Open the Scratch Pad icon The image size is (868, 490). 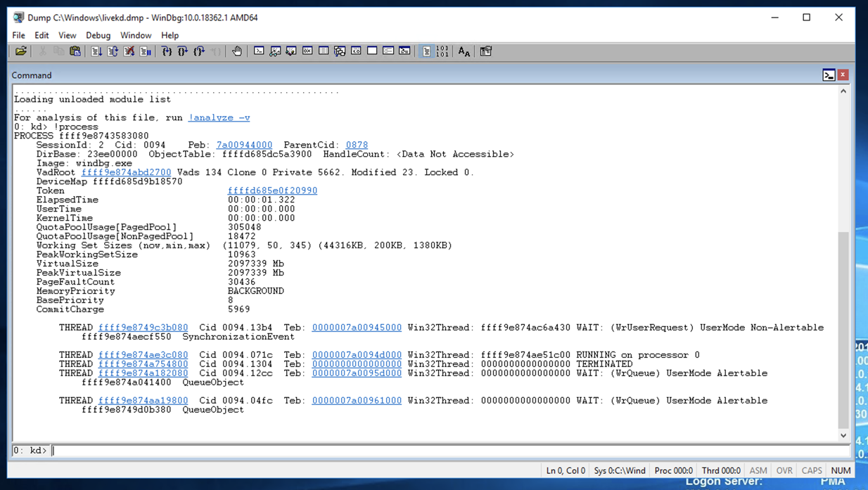point(372,51)
